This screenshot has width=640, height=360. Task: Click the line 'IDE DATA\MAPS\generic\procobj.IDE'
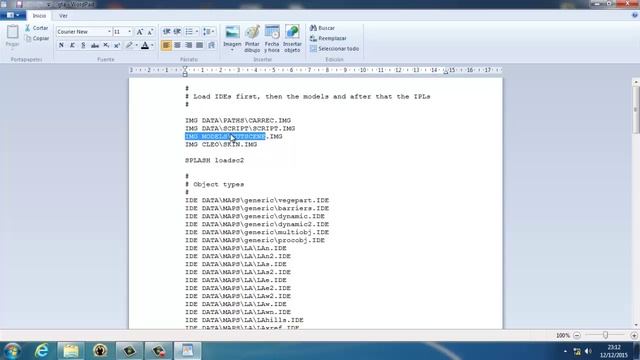[255, 240]
